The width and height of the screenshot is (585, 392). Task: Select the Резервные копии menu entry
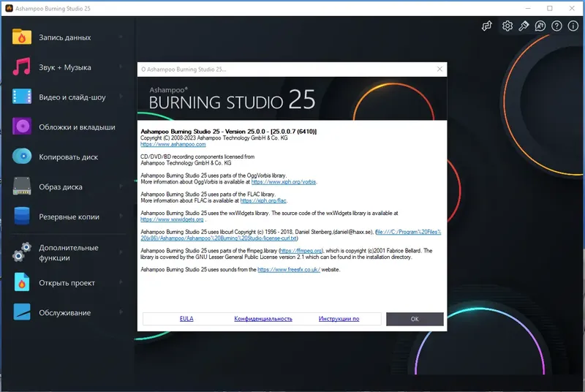(68, 216)
